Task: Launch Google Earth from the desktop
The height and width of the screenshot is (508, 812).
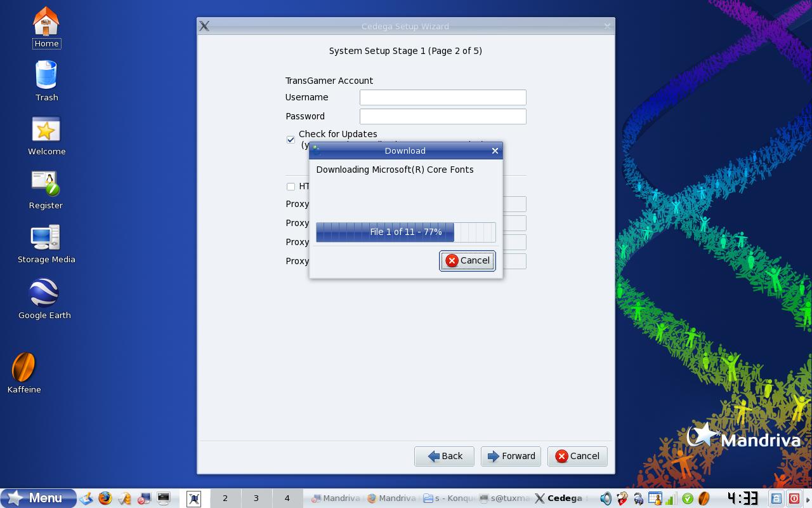Action: pyautogui.click(x=44, y=298)
